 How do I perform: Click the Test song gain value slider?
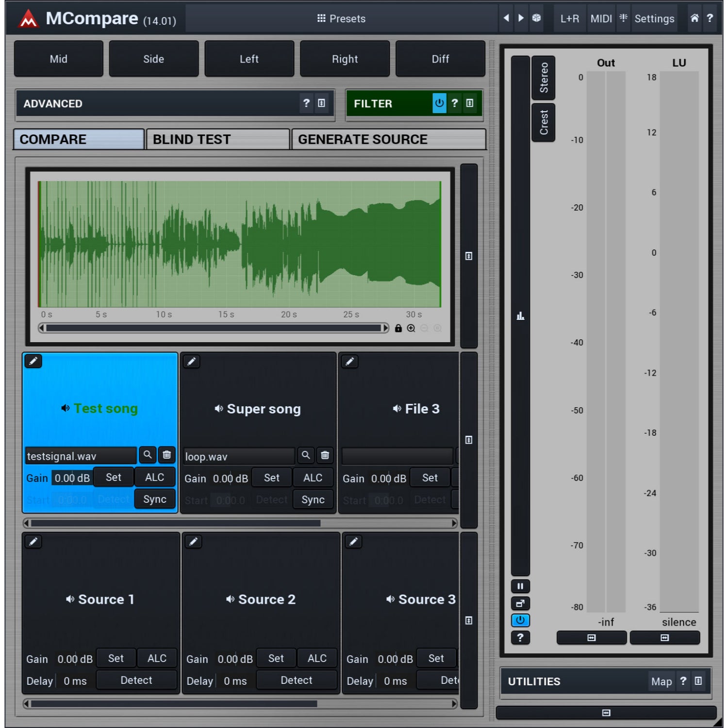(72, 478)
